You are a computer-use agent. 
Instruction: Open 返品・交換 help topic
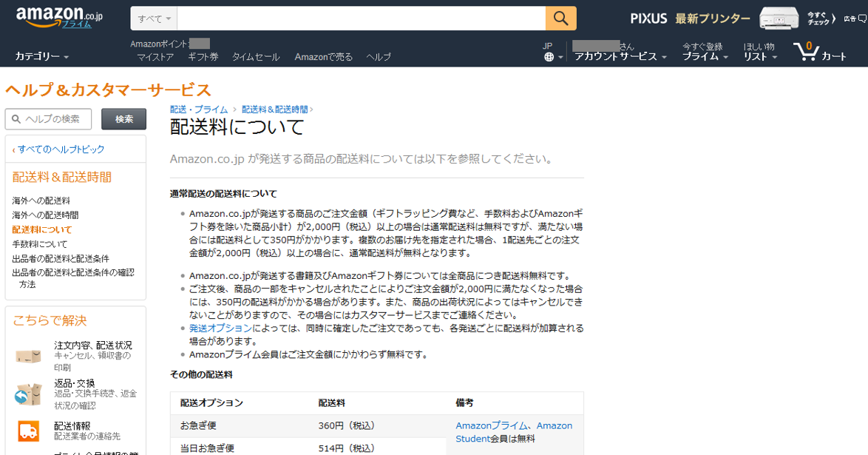click(75, 383)
